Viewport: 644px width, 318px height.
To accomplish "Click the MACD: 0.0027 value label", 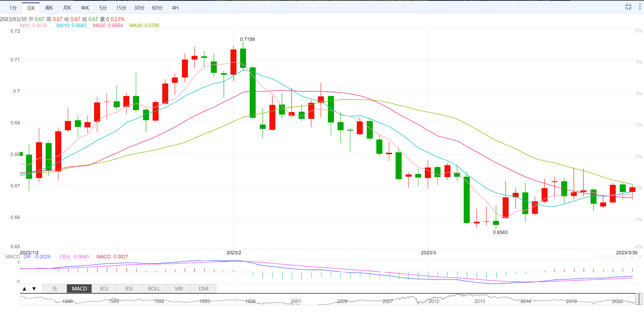I will click(x=112, y=257).
